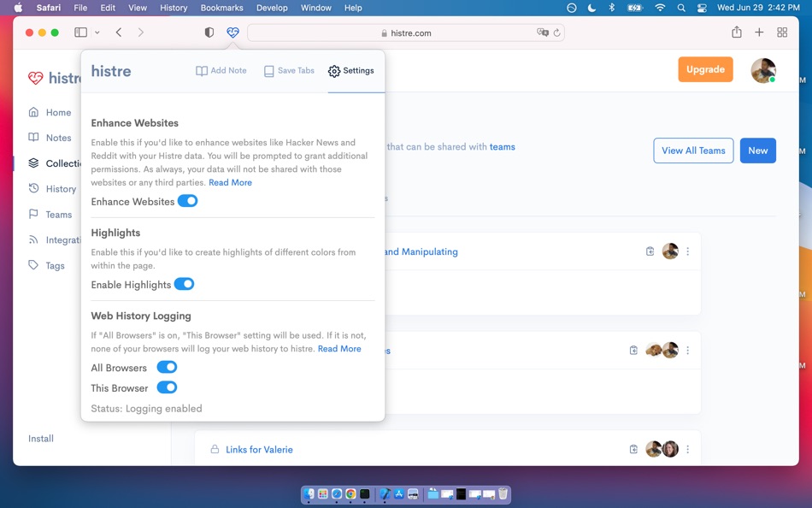Open the three-dot menu on the middle collection card
Screen dimensions: 812x508
coord(688,351)
